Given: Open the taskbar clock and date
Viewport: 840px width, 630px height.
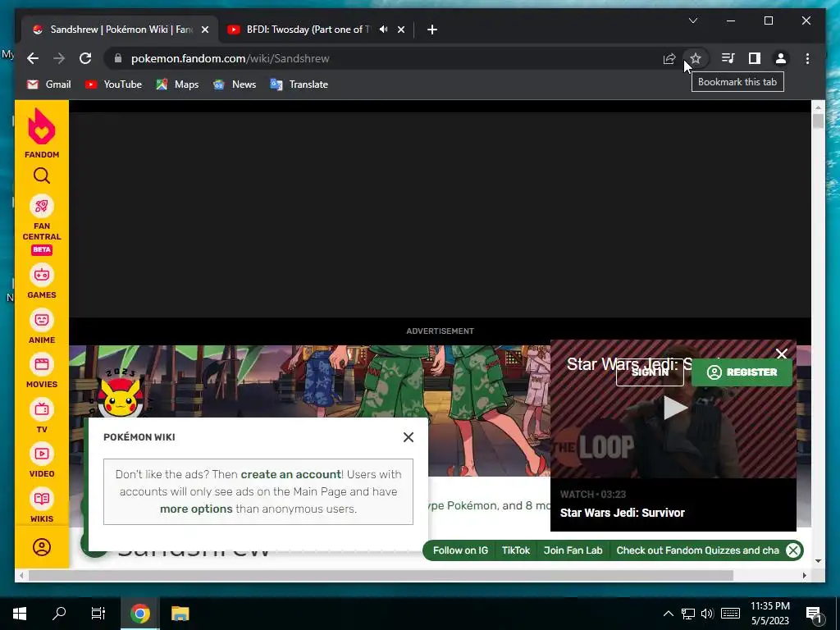Looking at the screenshot, I should (x=769, y=614).
